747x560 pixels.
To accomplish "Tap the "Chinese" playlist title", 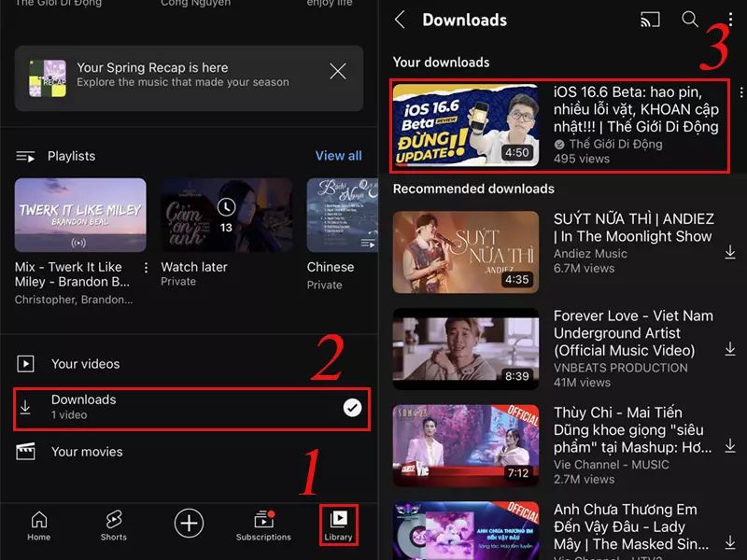I will (331, 267).
